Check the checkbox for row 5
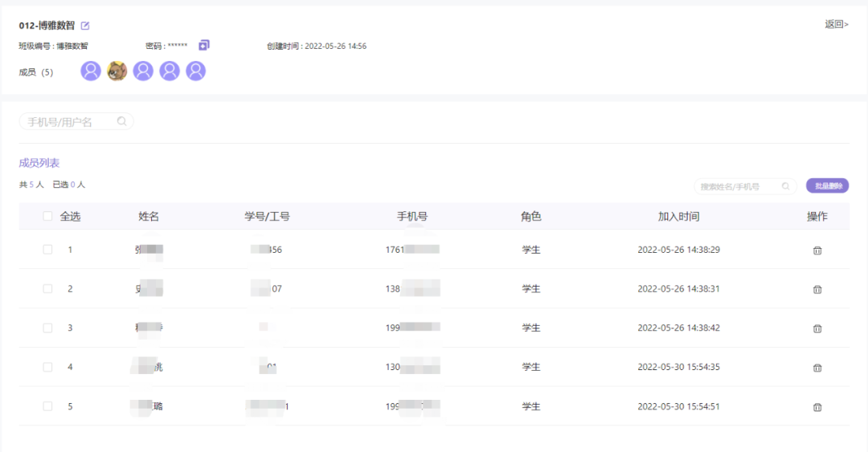 click(47, 406)
